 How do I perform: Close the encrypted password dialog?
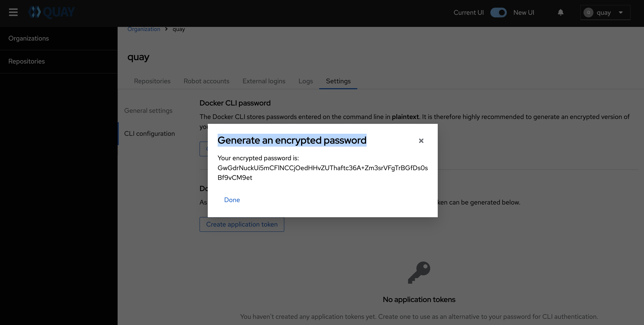tap(421, 141)
